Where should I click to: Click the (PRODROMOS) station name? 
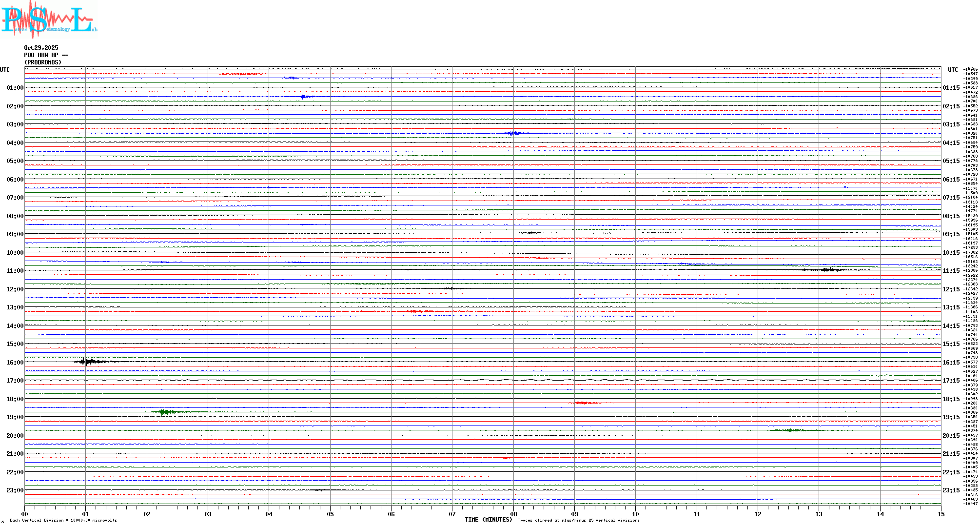[x=43, y=62]
